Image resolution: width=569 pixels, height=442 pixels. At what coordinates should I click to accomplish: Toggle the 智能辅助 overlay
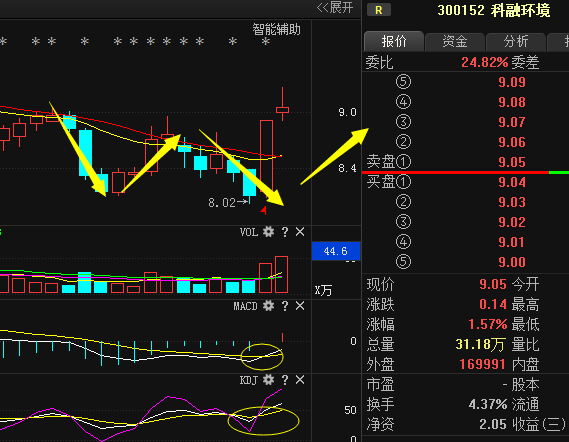coord(277,29)
